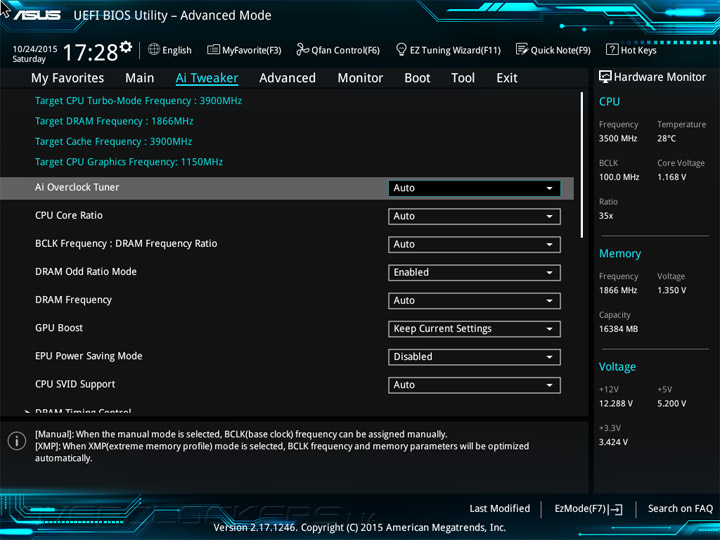Viewport: 720px width, 540px height.
Task: Click CPU temperature value 28°C
Action: pos(666,138)
